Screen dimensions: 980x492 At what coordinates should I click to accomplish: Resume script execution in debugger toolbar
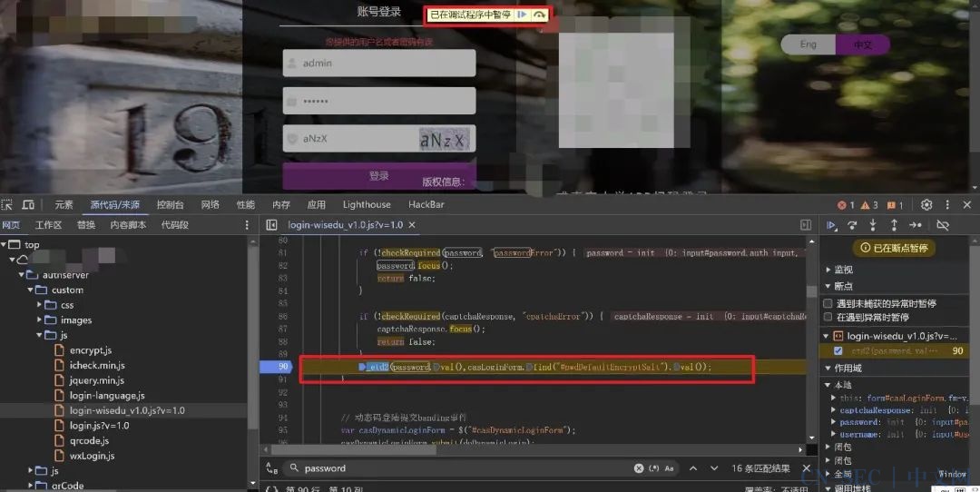(831, 225)
